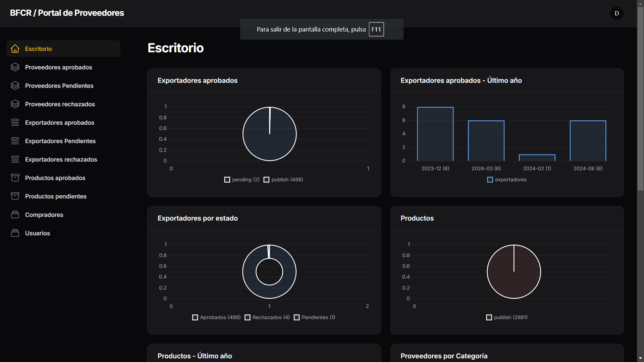644x362 pixels.
Task: Open the Usuarios section
Action: (x=63, y=233)
